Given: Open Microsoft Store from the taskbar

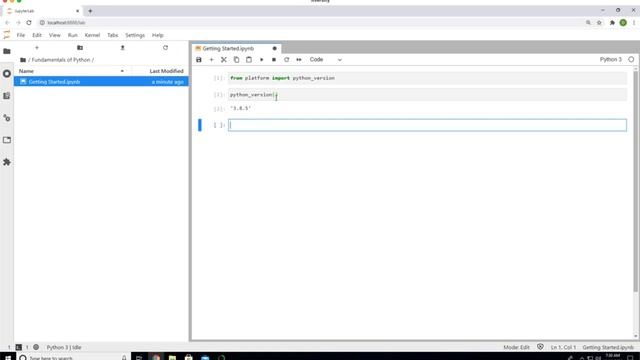Looking at the screenshot, I should tap(189, 358).
